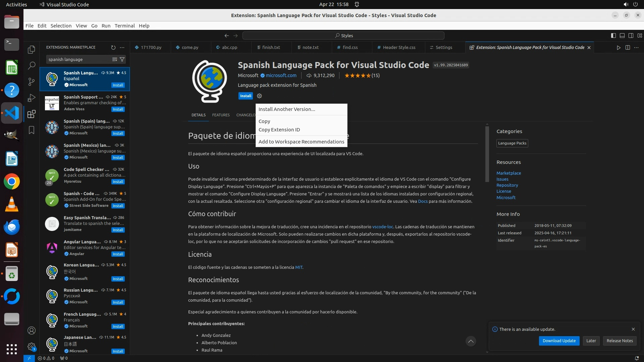
Task: Click the details pane vertical scrollbar
Action: [487, 154]
